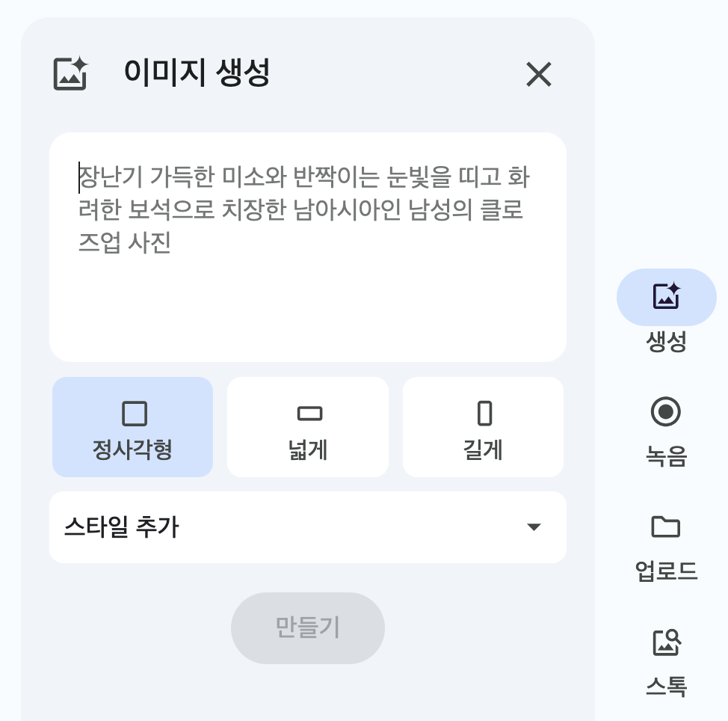
Task: Open the 업로드 sidebar label
Action: pyautogui.click(x=666, y=571)
